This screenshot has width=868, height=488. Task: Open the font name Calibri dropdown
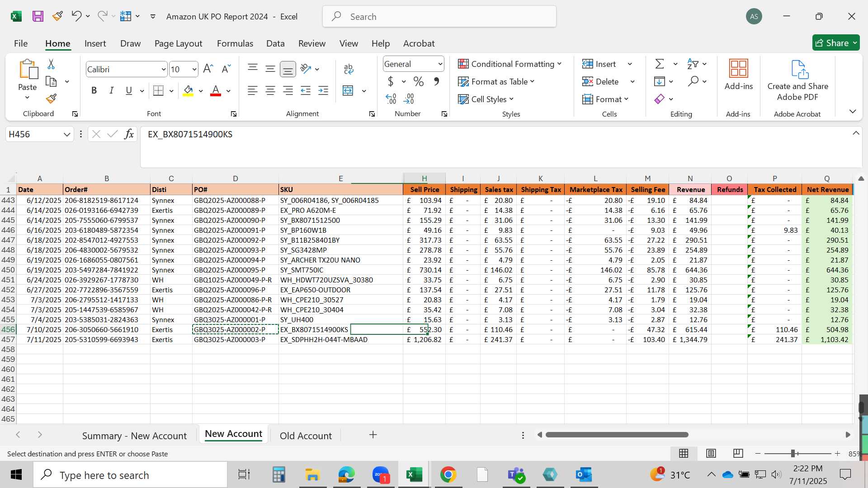pyautogui.click(x=164, y=70)
